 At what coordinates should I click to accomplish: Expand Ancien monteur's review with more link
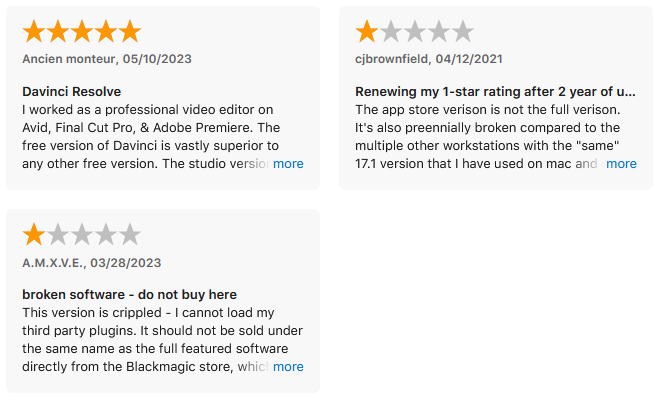point(288,164)
